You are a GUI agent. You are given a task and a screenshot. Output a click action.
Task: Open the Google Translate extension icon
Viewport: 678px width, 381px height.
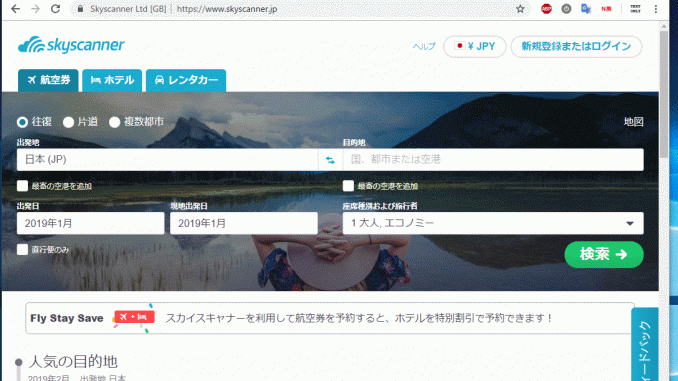point(586,9)
